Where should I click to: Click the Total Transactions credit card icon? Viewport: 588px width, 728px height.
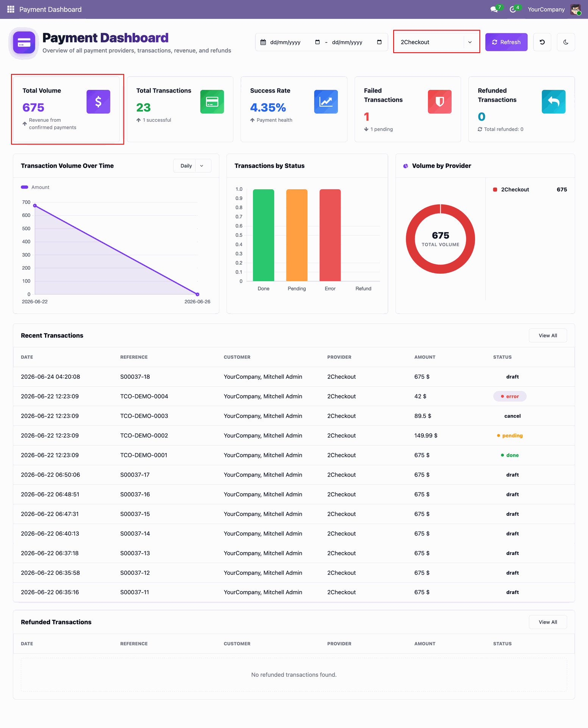212,102
